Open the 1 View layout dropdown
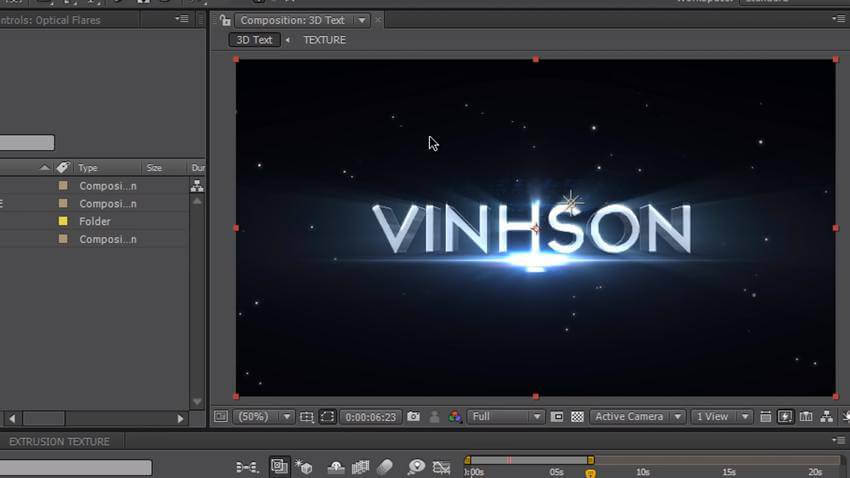This screenshot has width=850, height=478. tap(722, 416)
